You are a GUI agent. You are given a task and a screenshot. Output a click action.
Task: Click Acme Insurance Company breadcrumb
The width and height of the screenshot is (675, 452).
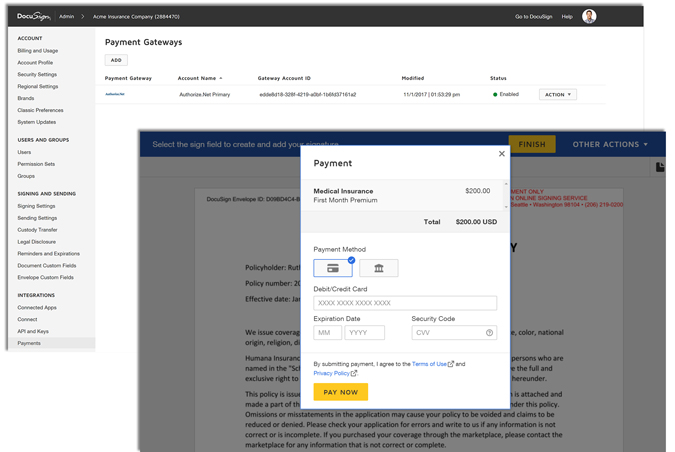136,16
